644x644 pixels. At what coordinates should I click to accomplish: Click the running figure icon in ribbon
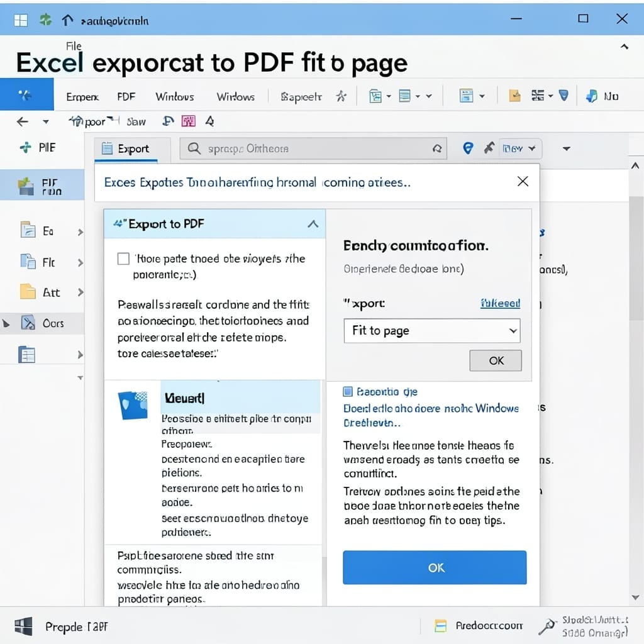(341, 96)
